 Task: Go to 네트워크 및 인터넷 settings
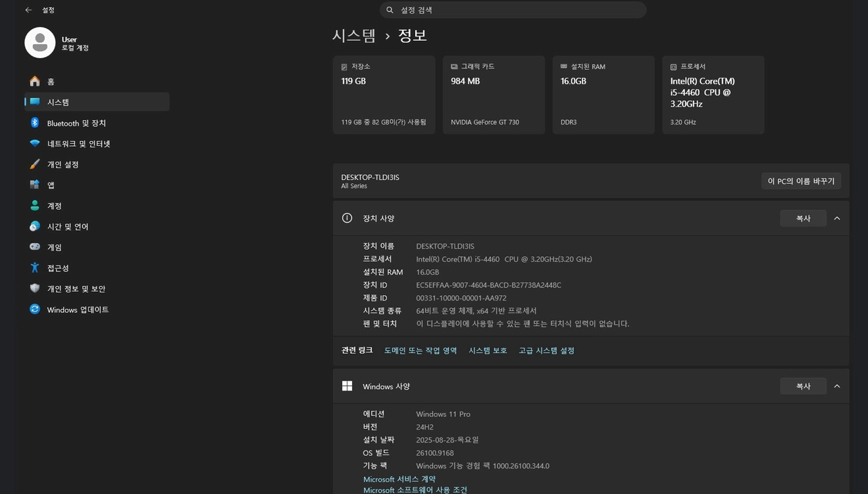tap(97, 143)
